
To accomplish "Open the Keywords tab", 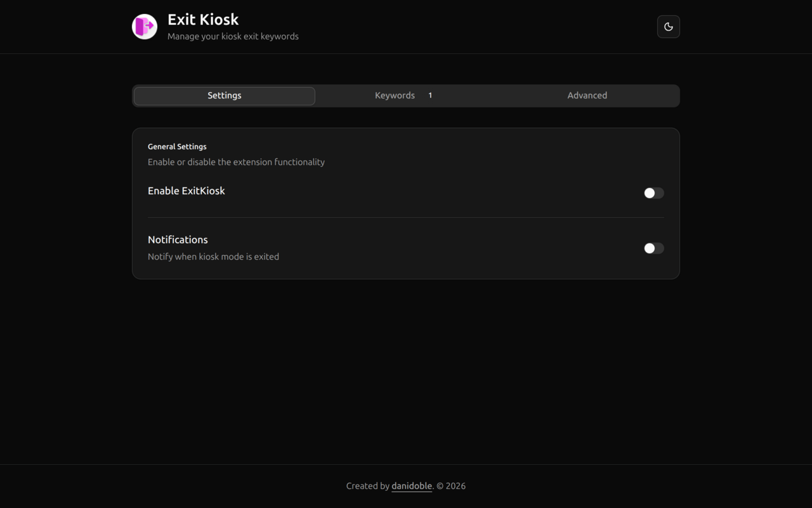I will [395, 96].
